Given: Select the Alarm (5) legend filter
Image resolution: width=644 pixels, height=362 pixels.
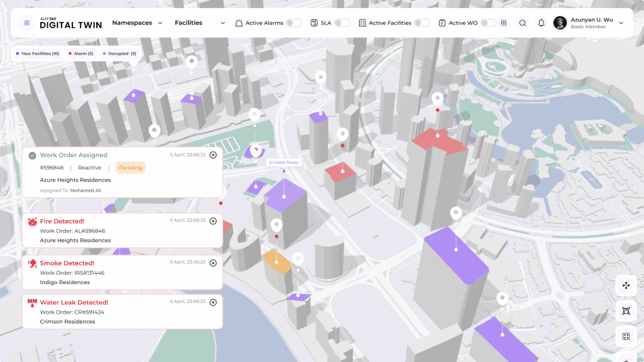Looking at the screenshot, I should [80, 54].
